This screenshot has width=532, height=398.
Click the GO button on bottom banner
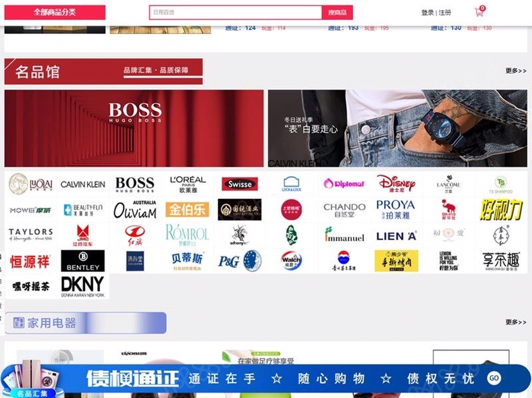click(x=494, y=378)
